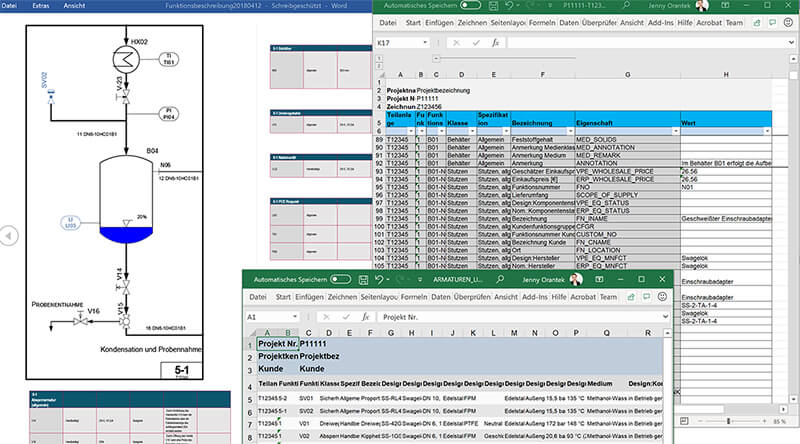This screenshot has height=444, width=800.
Task: Open undo history dropdown in ARMATUREN window
Action: click(x=388, y=280)
